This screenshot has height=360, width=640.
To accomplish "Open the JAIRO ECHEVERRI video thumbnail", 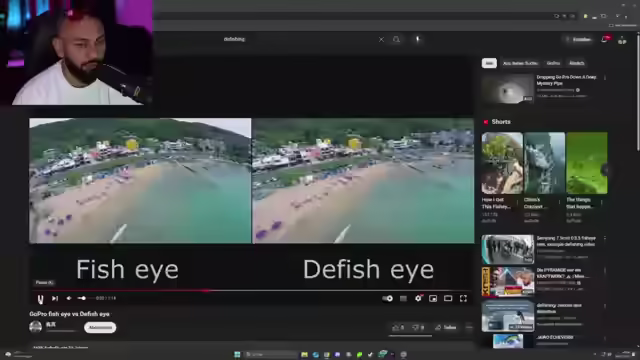I will [507, 341].
